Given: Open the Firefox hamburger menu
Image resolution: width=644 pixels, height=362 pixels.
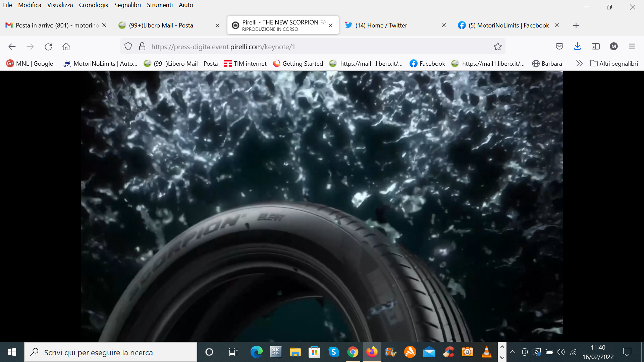Looking at the screenshot, I should [632, 47].
